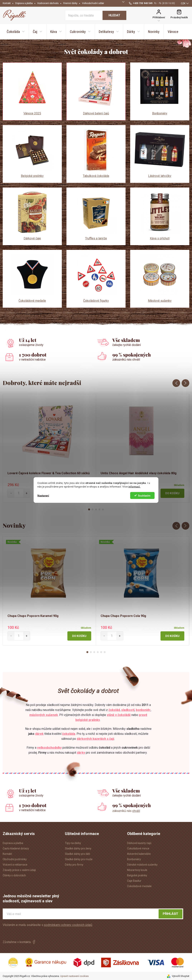Decrease quantity for Chupa Chups Popcorn Cola
This screenshot has height=980, width=192.
tap(104, 636)
